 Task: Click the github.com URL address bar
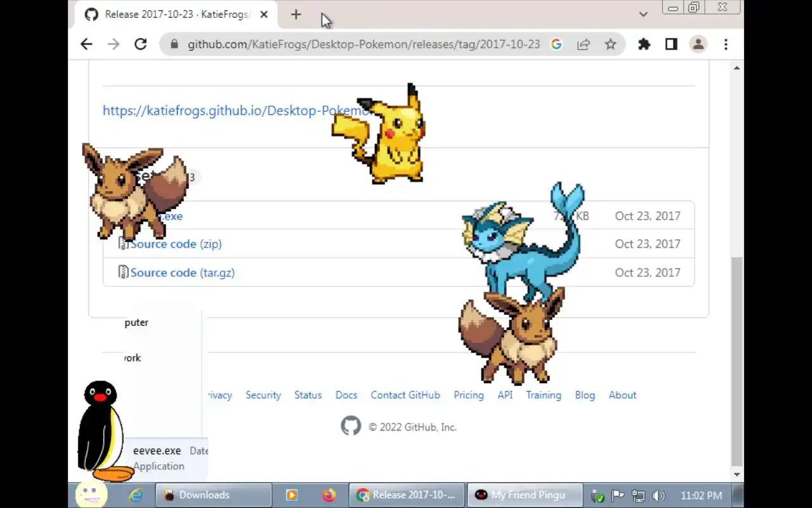[x=363, y=44]
